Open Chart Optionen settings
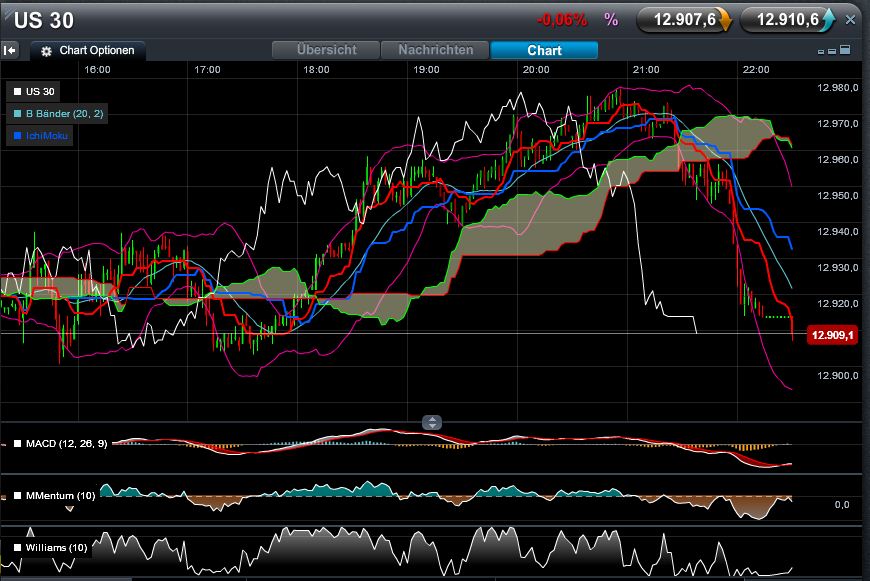 [x=88, y=50]
